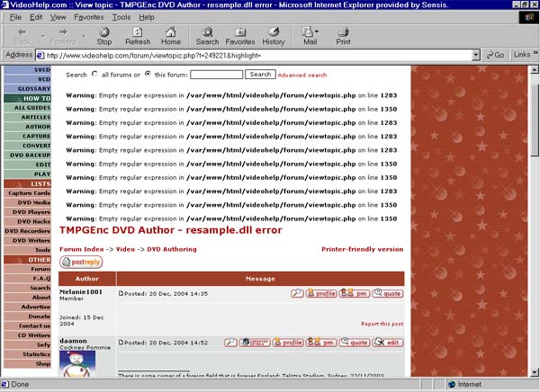Viewport: 540px width, 392px height.
Task: Open the DVD Authoring breadcrumb link
Action: tap(172, 249)
